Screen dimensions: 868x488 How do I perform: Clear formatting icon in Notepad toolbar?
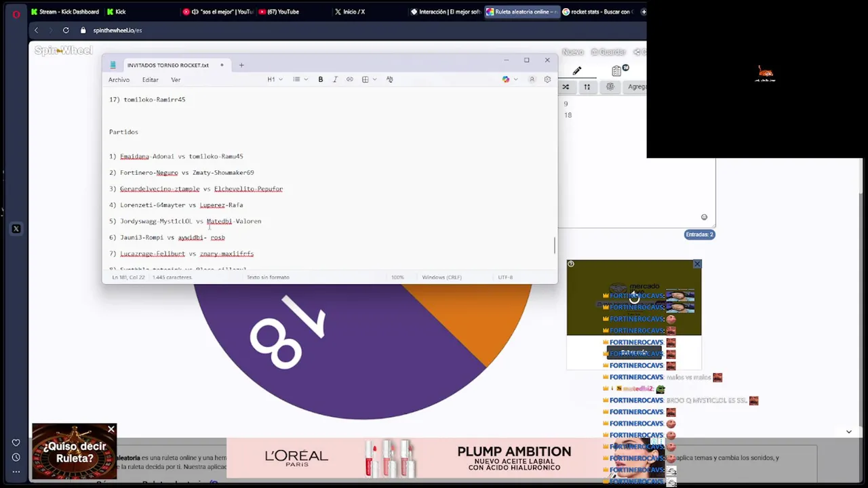(389, 79)
